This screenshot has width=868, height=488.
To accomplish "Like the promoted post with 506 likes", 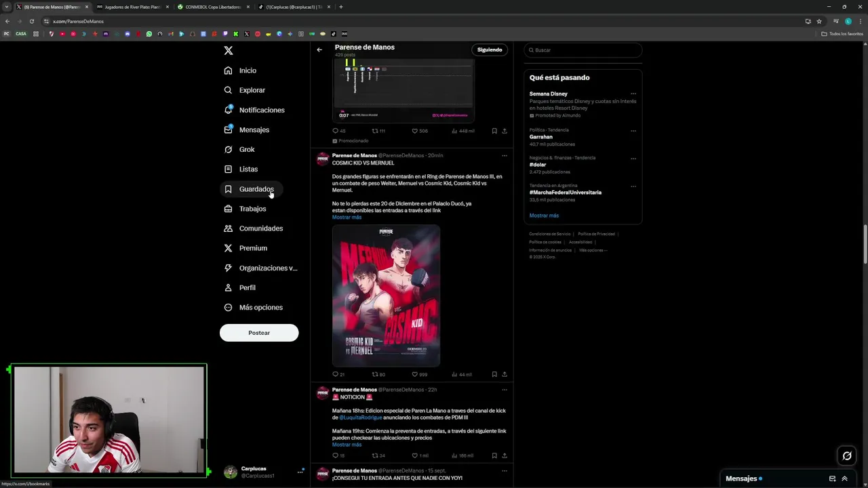I will point(420,131).
